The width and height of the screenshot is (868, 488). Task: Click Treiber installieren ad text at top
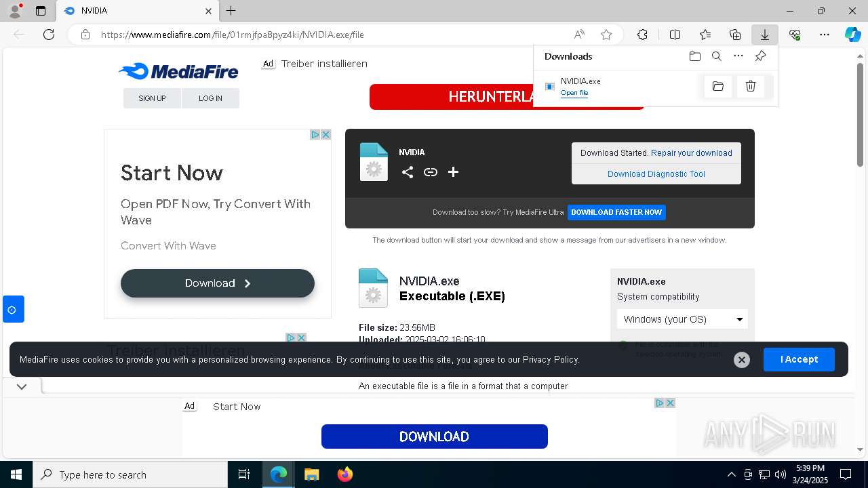pos(324,64)
